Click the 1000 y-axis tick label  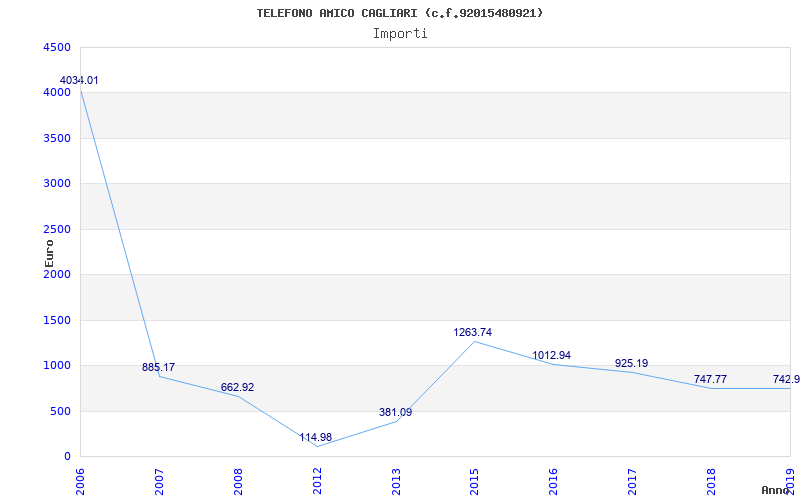click(55, 366)
